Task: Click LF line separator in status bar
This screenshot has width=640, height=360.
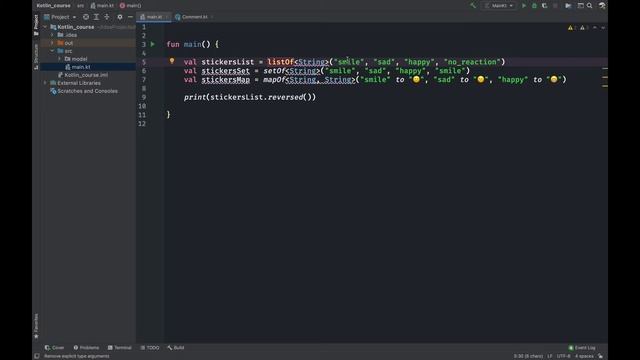Action: tap(549, 356)
